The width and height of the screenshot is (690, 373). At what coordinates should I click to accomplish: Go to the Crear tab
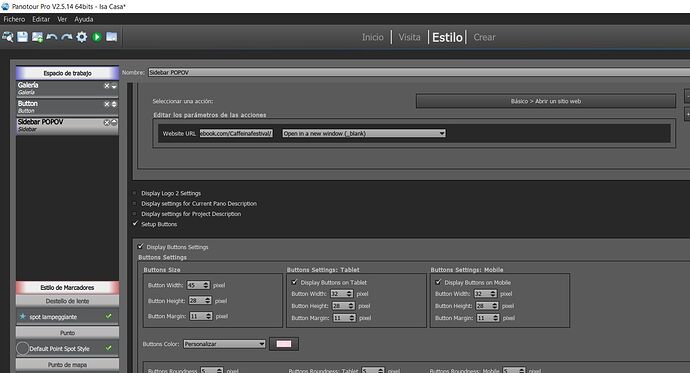pyautogui.click(x=484, y=37)
